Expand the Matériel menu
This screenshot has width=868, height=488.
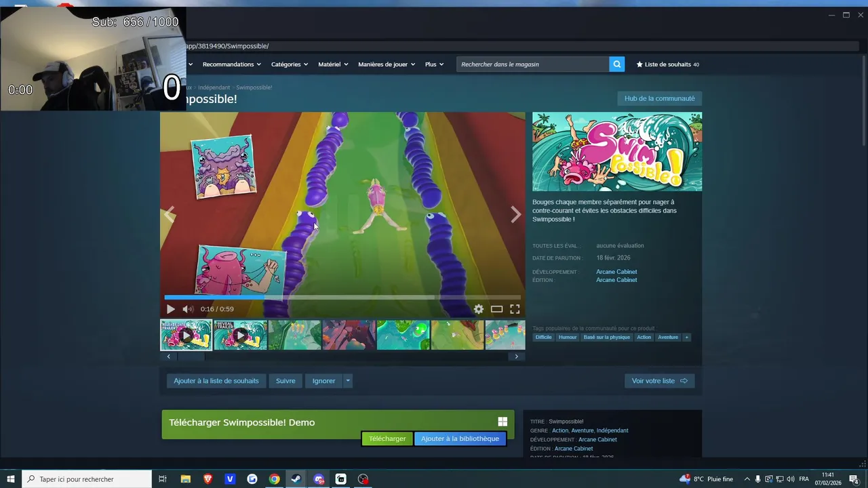point(333,64)
